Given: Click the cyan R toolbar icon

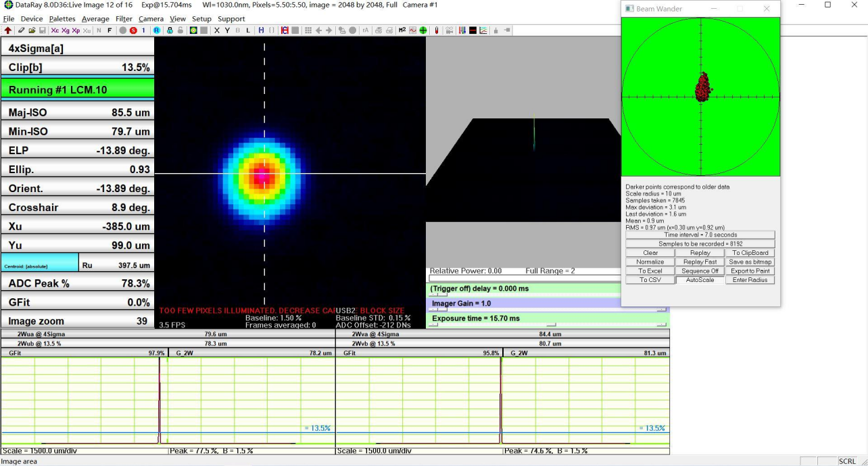Looking at the screenshot, I should (x=157, y=30).
